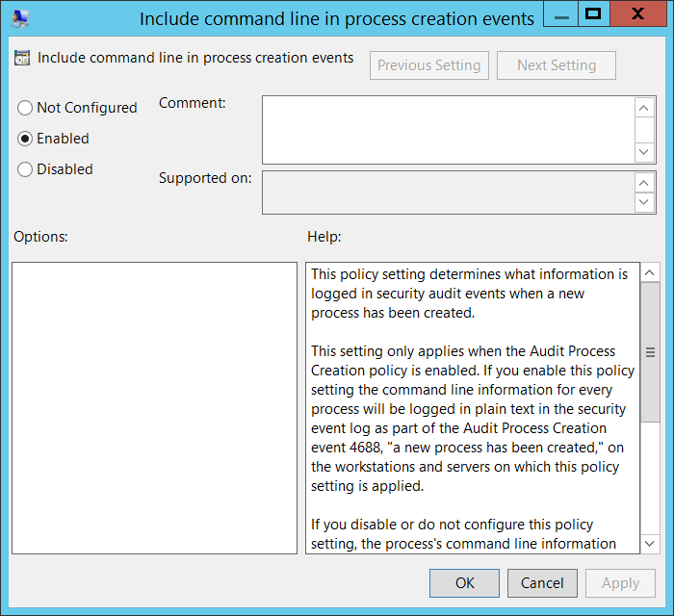Image resolution: width=674 pixels, height=616 pixels.
Task: Click the Comment box scroll up arrow
Action: point(645,107)
